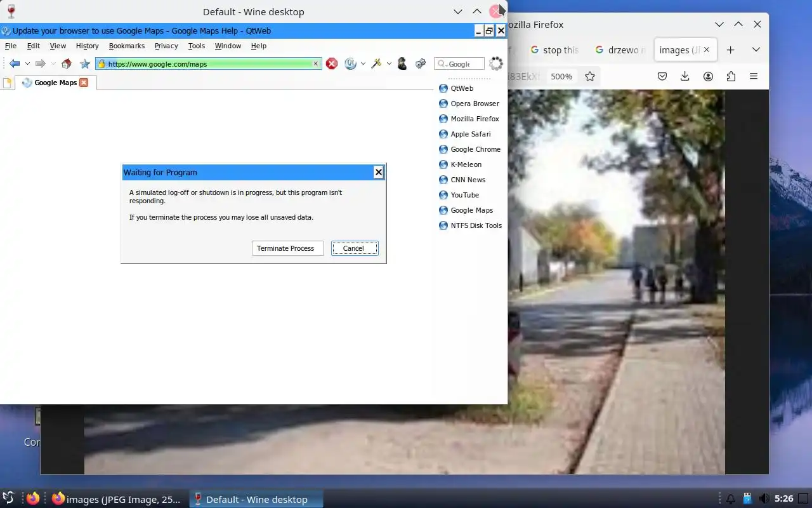
Task: Open the Window menu
Action: point(228,46)
